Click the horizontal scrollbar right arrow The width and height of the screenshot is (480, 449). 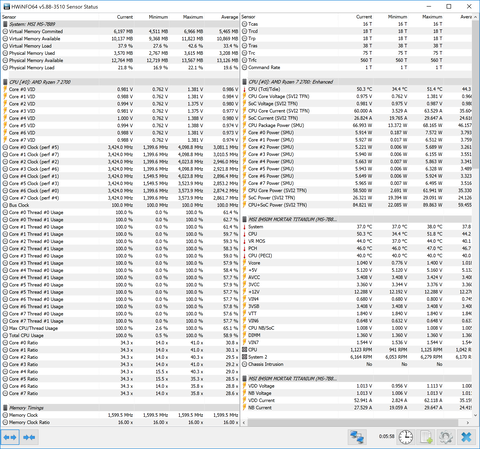point(468,422)
